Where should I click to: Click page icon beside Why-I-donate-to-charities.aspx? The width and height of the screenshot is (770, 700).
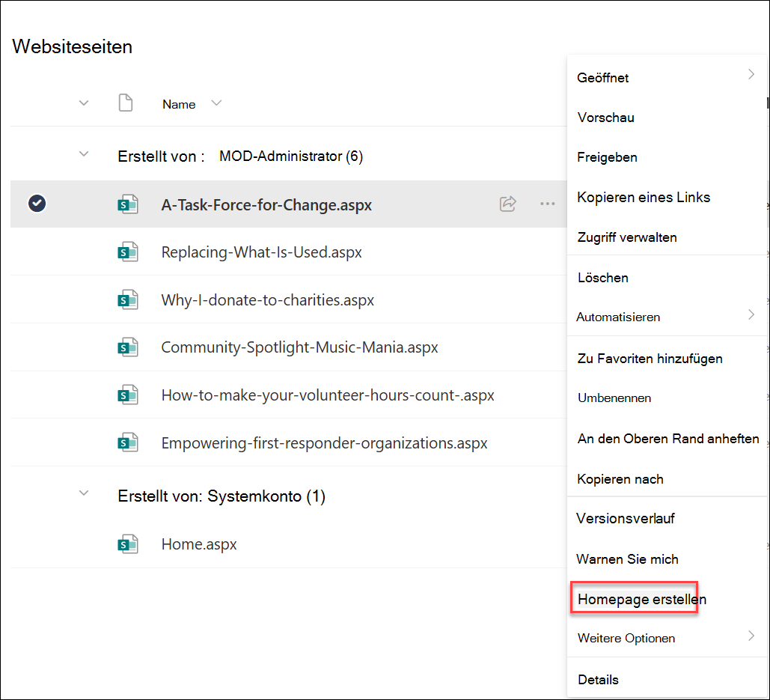point(128,299)
